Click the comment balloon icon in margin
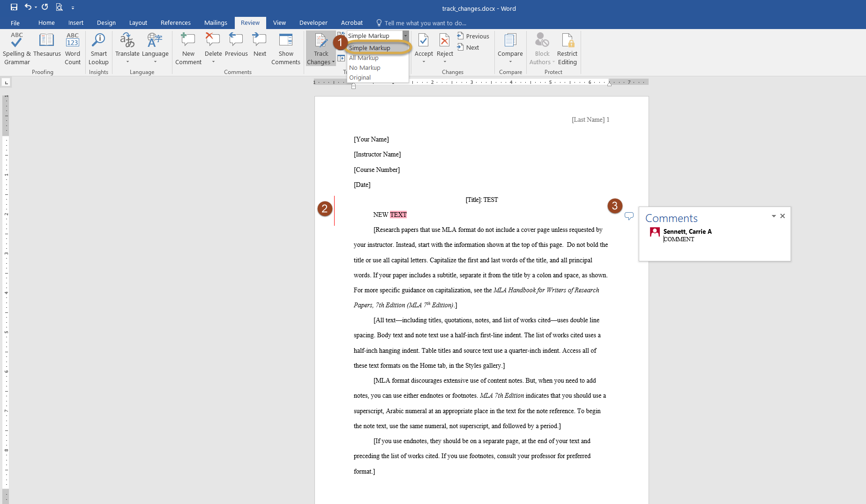The width and height of the screenshot is (866, 504). [x=629, y=216]
